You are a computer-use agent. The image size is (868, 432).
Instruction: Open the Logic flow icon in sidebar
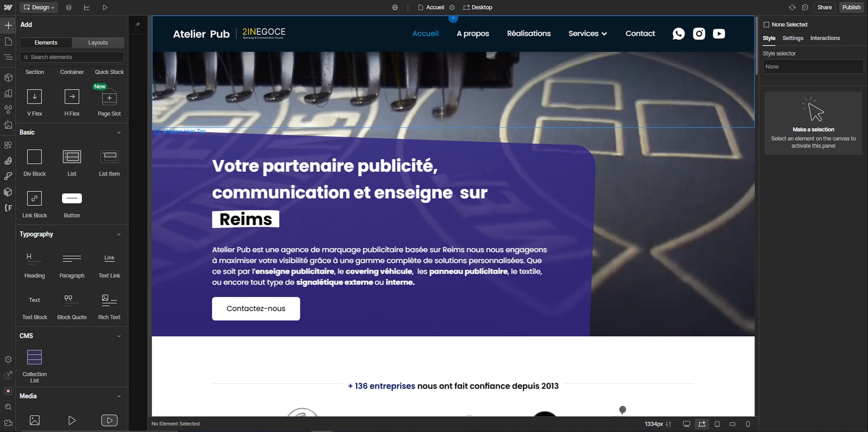click(x=8, y=176)
